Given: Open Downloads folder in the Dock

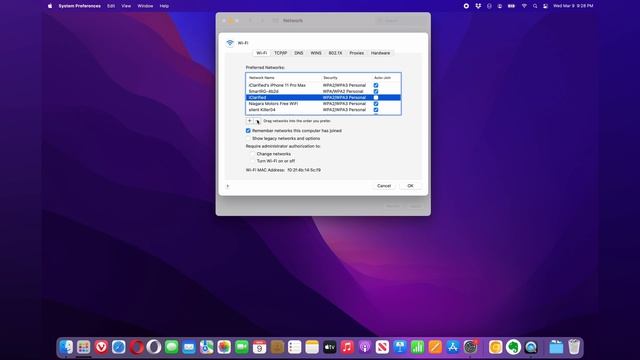Looking at the screenshot, I should pyautogui.click(x=556, y=347).
